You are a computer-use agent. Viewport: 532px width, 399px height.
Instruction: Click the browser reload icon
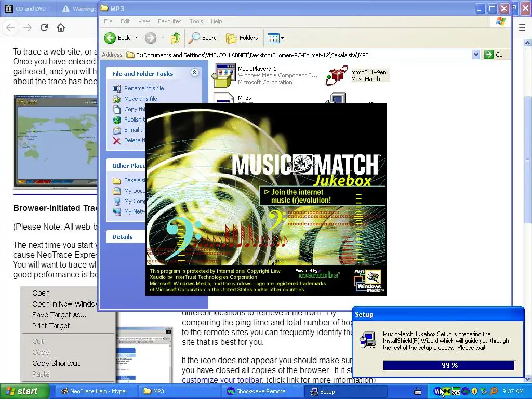tap(45, 28)
